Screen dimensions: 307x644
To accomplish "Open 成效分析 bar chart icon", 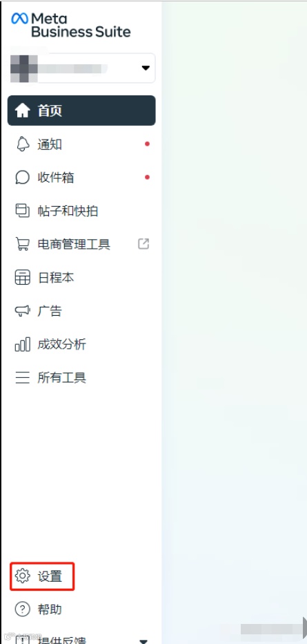I will 23,344.
